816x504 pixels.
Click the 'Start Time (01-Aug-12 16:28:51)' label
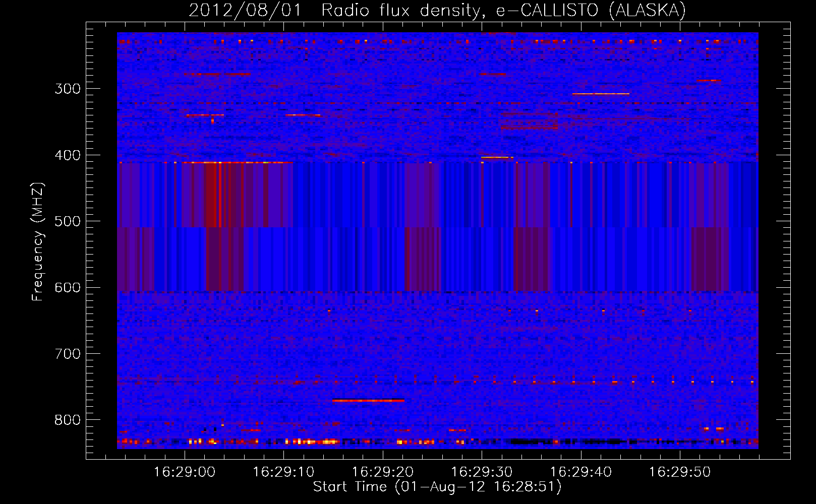[x=437, y=487]
